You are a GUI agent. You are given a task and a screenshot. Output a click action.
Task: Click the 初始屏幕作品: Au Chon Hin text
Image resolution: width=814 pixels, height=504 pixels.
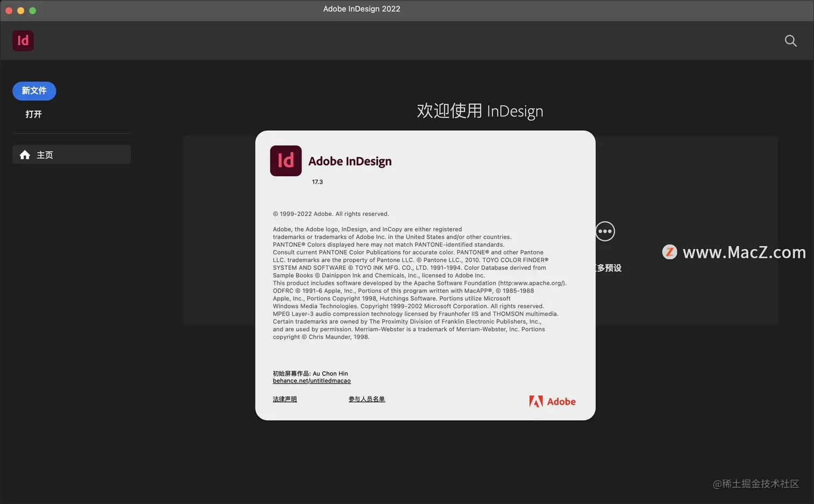[310, 373]
